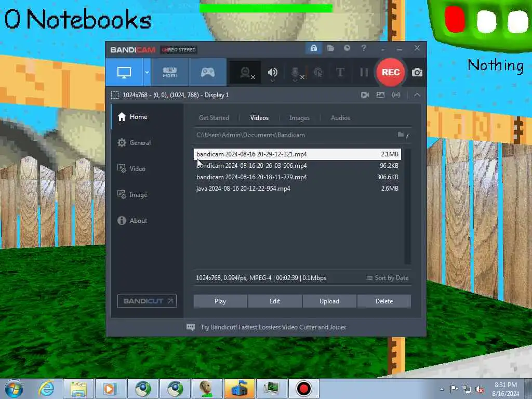
Task: Click the Edit button
Action: (275, 301)
